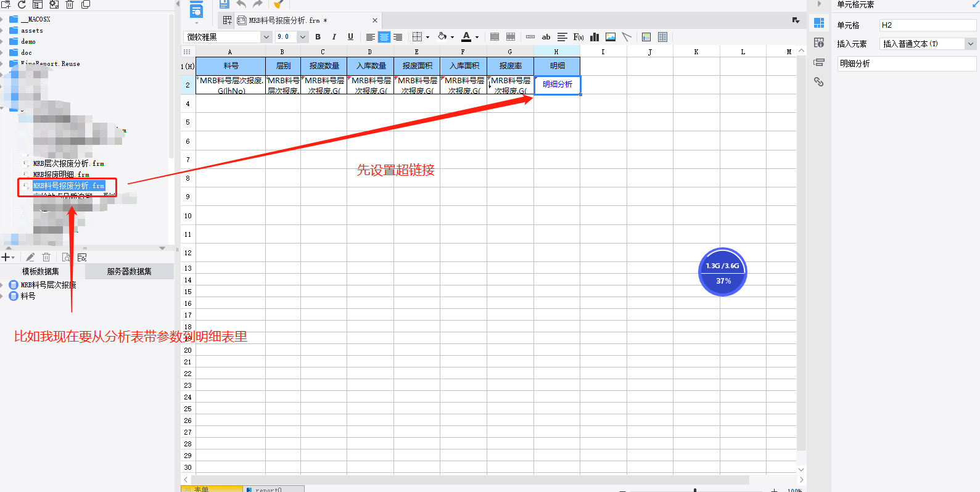Click the undo arrow in top toolbar
Viewport: 980px width, 492px height.
coord(241,4)
